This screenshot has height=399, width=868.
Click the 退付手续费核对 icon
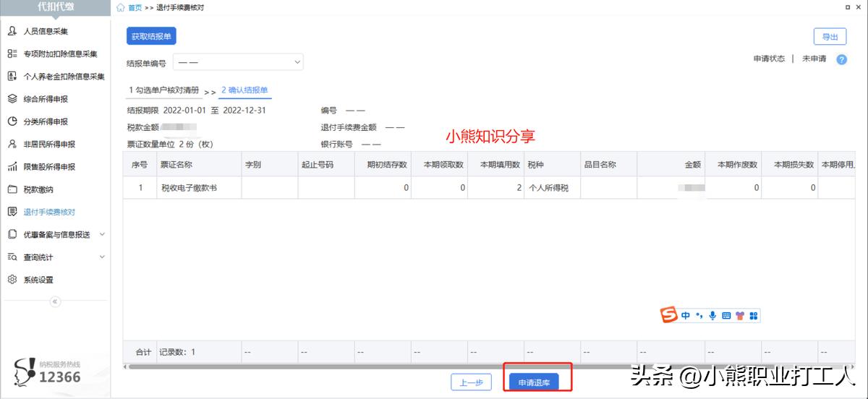[12, 212]
